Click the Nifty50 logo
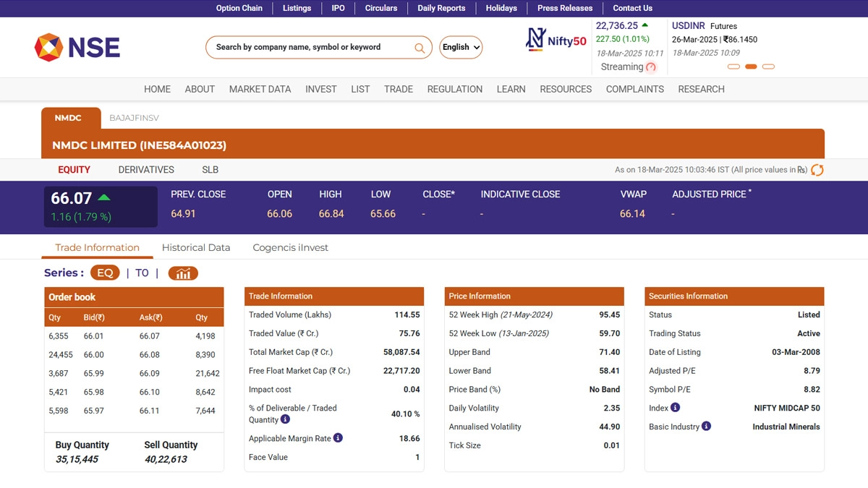This screenshot has height=488, width=868. tap(556, 40)
